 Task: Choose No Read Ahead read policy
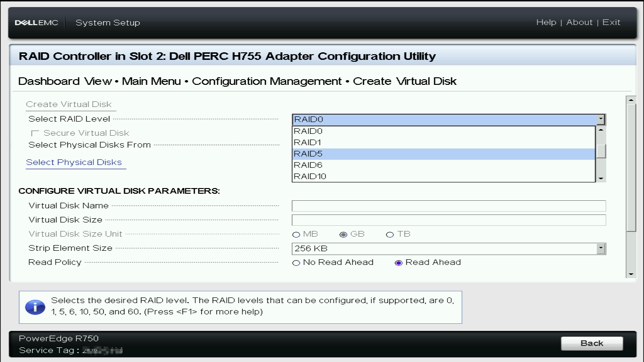[296, 263]
